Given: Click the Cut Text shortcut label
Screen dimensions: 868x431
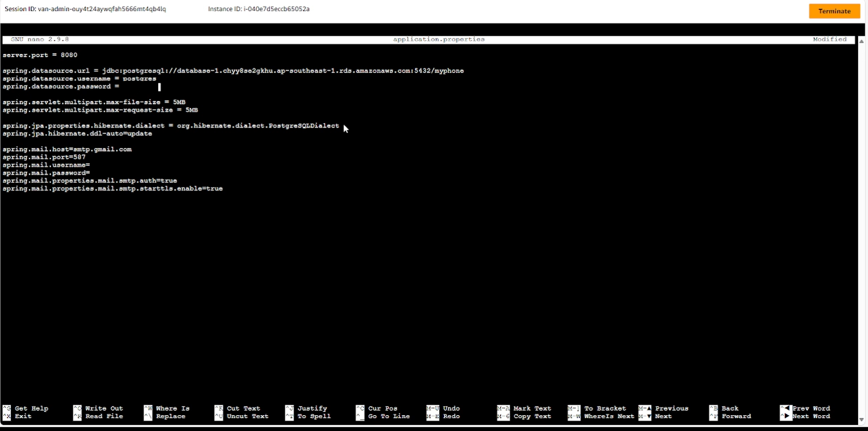Looking at the screenshot, I should click(243, 409).
